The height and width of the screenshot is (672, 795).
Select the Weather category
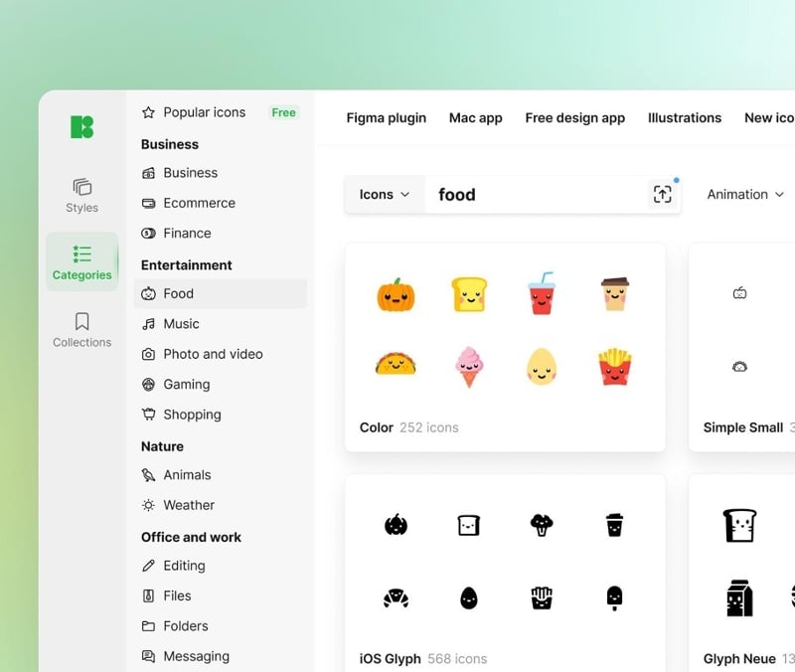pyautogui.click(x=178, y=505)
